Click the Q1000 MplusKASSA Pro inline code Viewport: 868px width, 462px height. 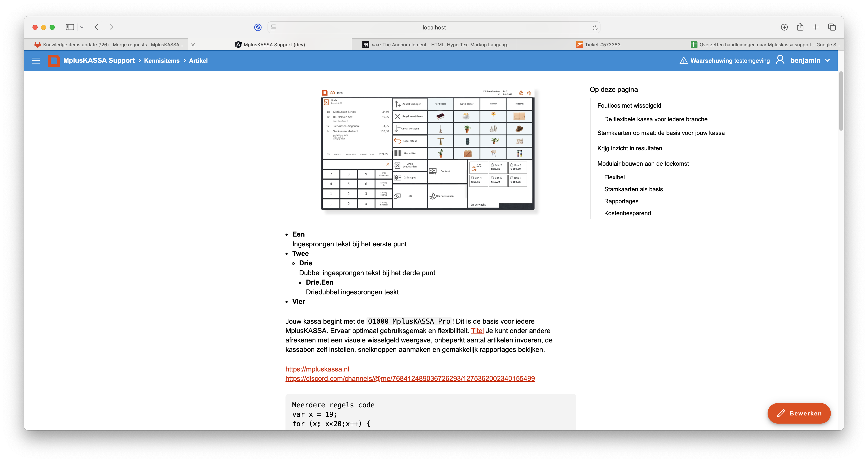point(409,321)
